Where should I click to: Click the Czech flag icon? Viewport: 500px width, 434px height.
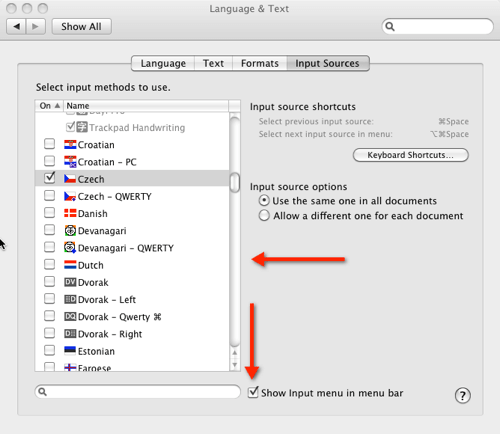[x=70, y=179]
